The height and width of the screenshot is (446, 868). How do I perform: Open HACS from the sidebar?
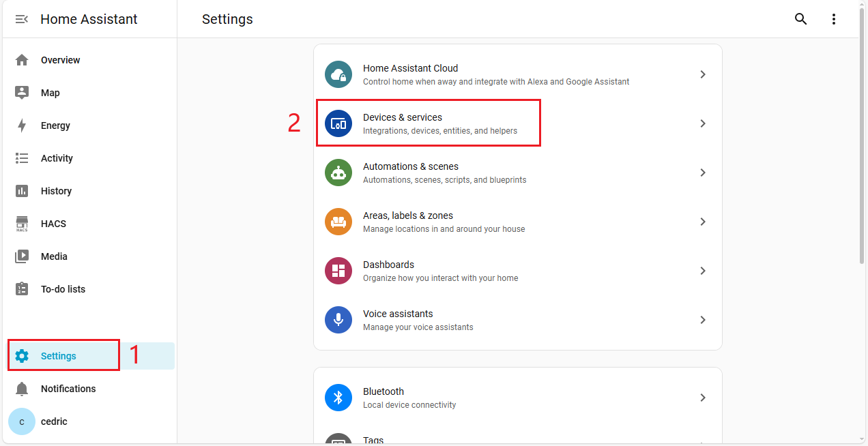tap(53, 224)
